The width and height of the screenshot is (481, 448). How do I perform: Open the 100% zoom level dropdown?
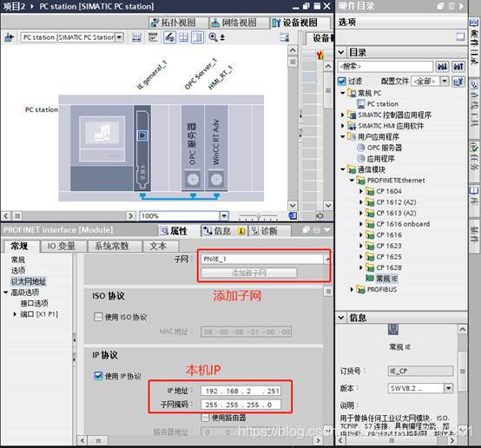(x=224, y=215)
